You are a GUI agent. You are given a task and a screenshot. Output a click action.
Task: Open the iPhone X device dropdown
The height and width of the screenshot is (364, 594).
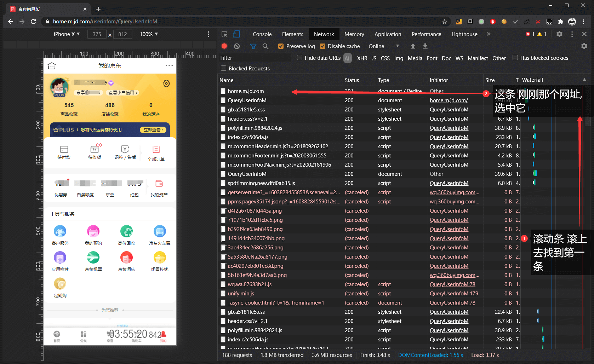67,34
